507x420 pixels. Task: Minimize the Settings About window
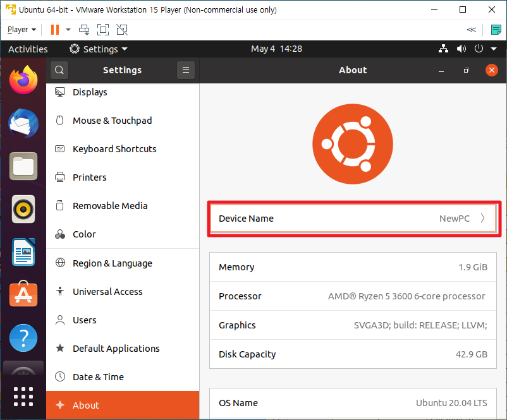pos(441,71)
